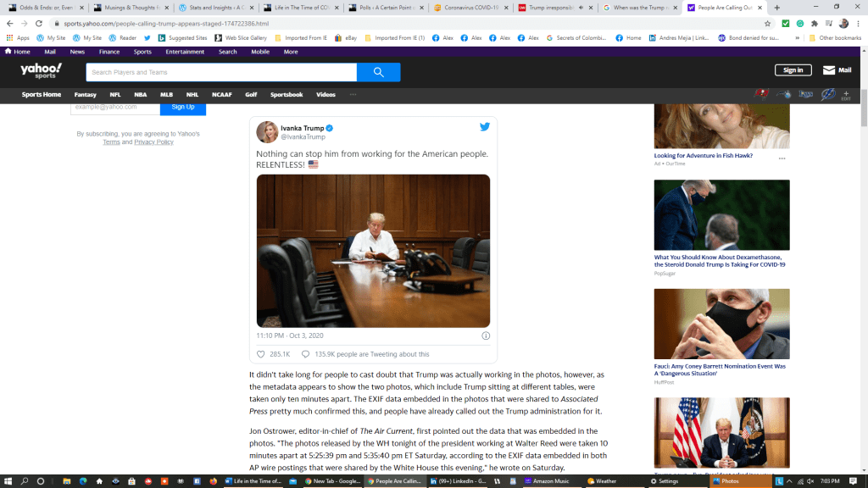This screenshot has height=488, width=868.
Task: Select the NFL menu item
Action: click(x=115, y=95)
